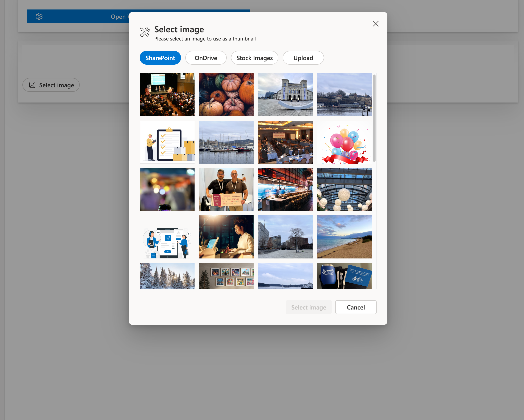Viewport: 524px width, 420px height.
Task: Switch to Stock Images tab
Action: [x=254, y=58]
